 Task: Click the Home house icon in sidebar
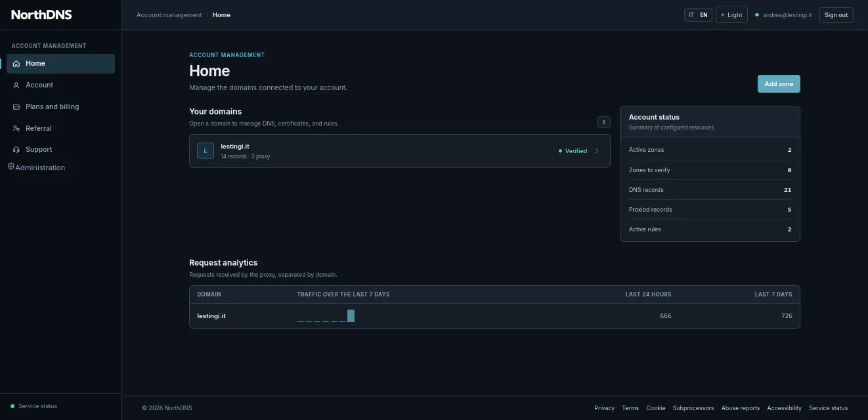(x=16, y=64)
